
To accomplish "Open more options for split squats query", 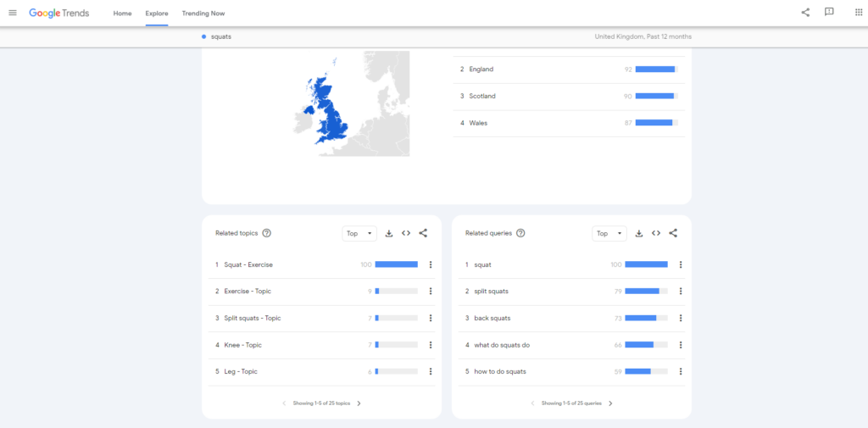I will [681, 292].
